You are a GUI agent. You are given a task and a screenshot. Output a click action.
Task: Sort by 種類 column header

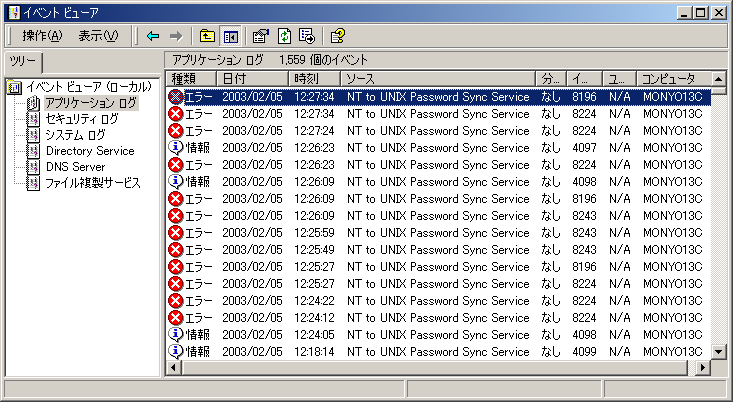(x=191, y=79)
